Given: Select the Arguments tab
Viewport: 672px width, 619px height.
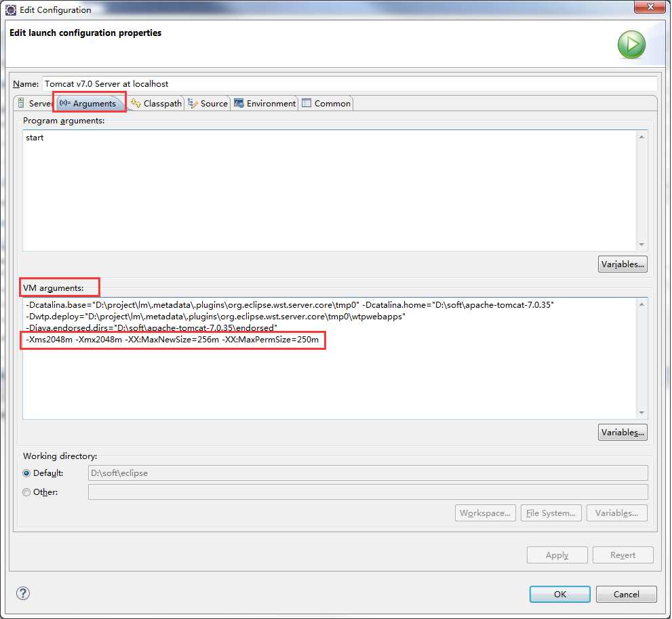Looking at the screenshot, I should coord(90,103).
